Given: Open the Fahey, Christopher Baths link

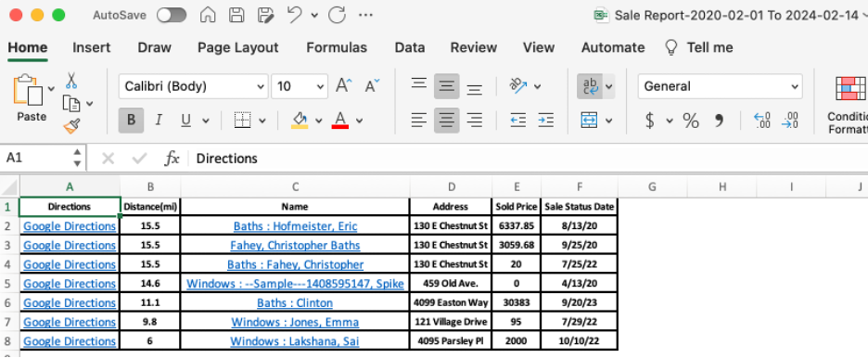Looking at the screenshot, I should point(295,245).
